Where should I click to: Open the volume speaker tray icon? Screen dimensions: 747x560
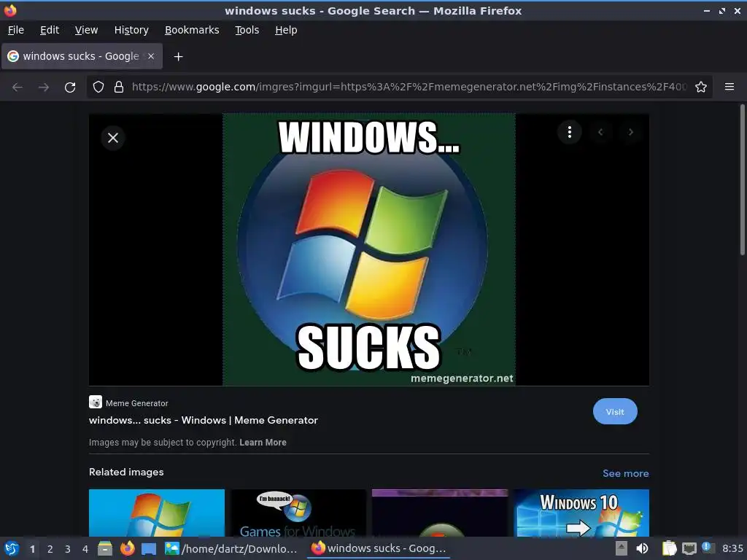[x=642, y=548]
